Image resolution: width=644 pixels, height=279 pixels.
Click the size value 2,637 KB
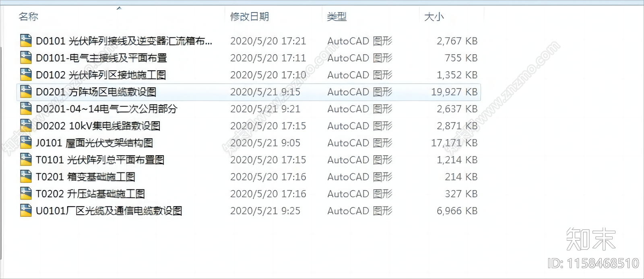457,109
